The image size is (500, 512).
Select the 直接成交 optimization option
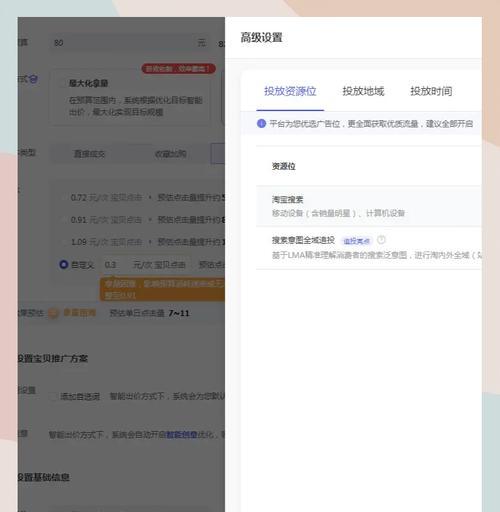coord(89,154)
